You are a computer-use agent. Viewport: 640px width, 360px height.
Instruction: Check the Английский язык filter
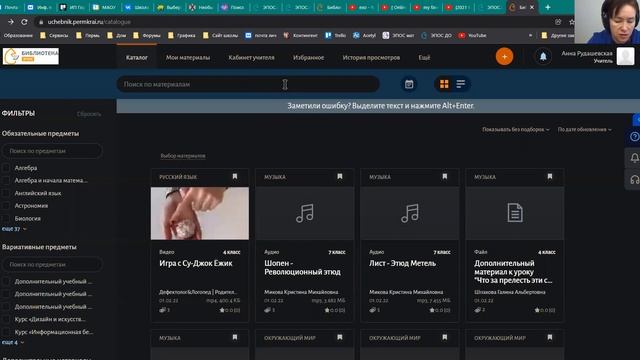[x=6, y=193]
